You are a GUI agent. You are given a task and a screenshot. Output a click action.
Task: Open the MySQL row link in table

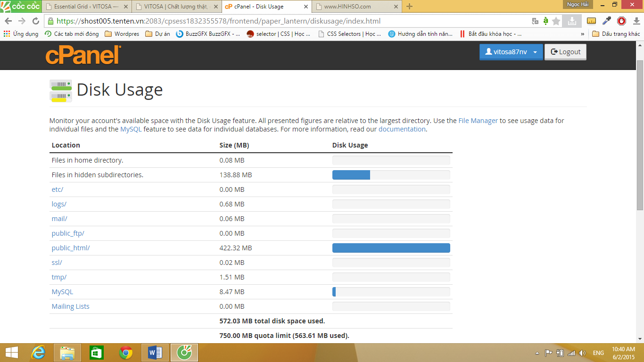pyautogui.click(x=62, y=292)
